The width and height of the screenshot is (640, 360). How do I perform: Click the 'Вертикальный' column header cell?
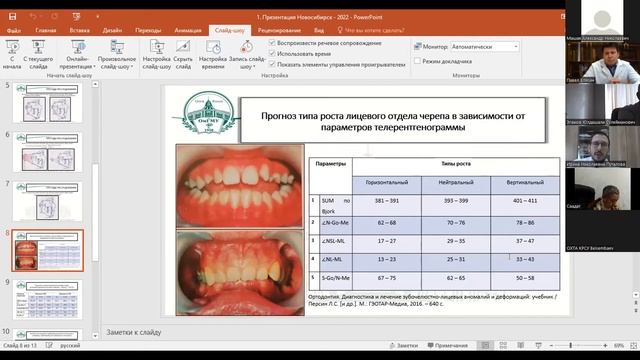(525, 185)
